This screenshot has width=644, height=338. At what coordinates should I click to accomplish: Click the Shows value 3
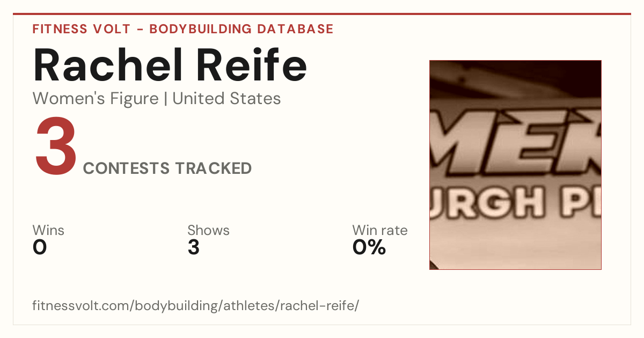[x=194, y=248]
